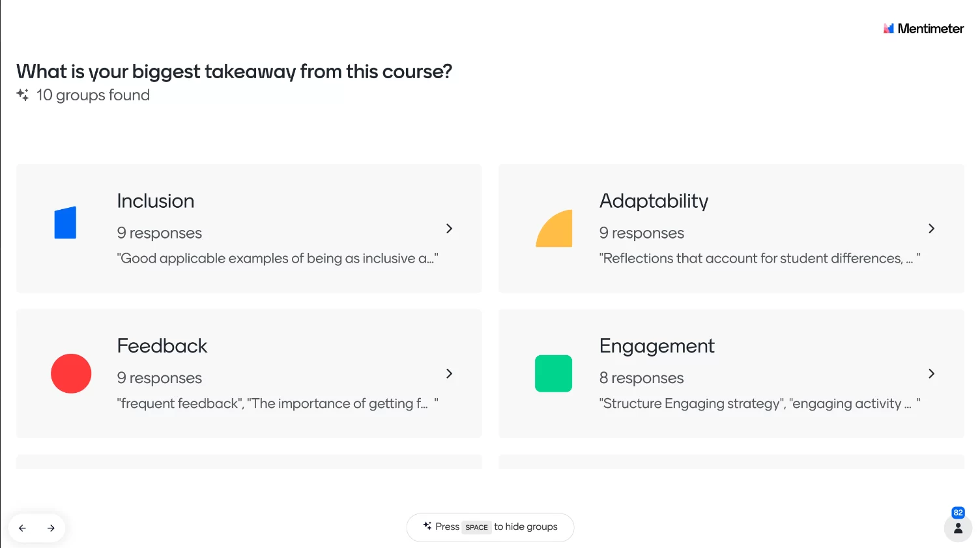Click the Mentimeter logo
Viewport: 980px width, 548px height.
coord(923,29)
